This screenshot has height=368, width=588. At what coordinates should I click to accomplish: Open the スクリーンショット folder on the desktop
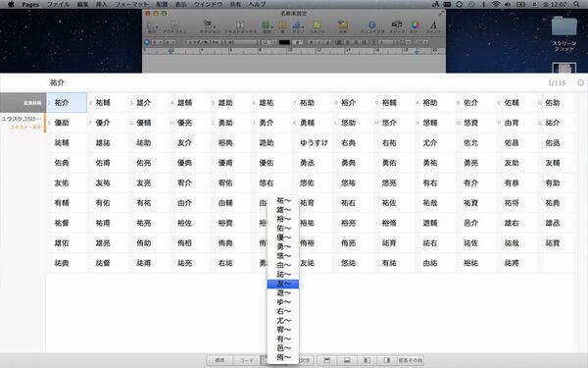point(564,32)
